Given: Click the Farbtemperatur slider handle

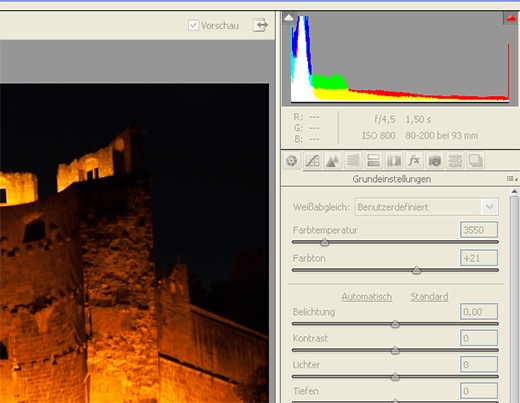Looking at the screenshot, I should pos(325,242).
